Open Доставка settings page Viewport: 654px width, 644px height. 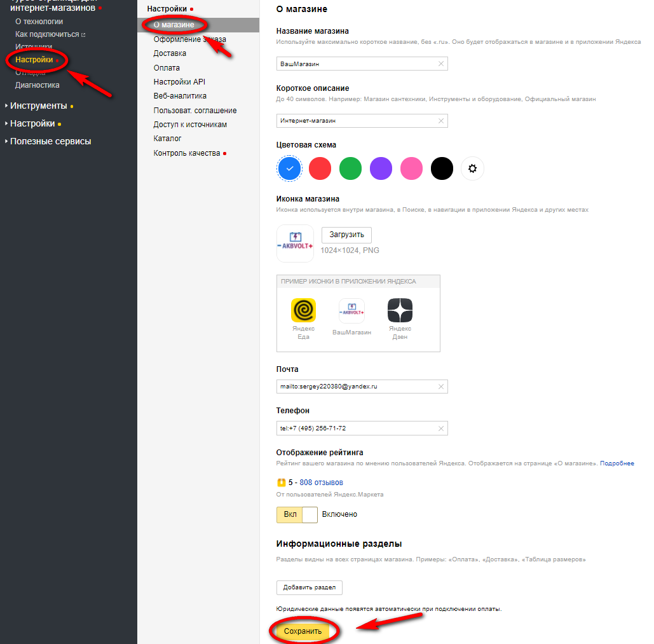(x=170, y=53)
